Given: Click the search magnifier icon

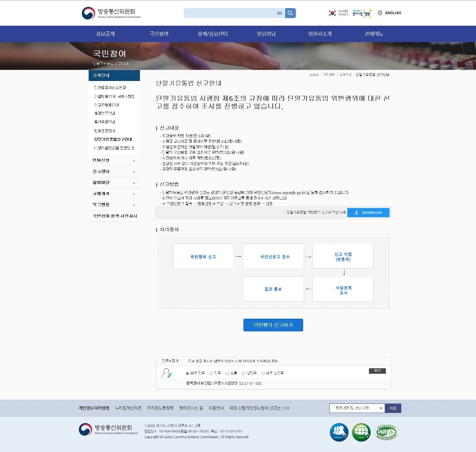Looking at the screenshot, I should [x=290, y=13].
